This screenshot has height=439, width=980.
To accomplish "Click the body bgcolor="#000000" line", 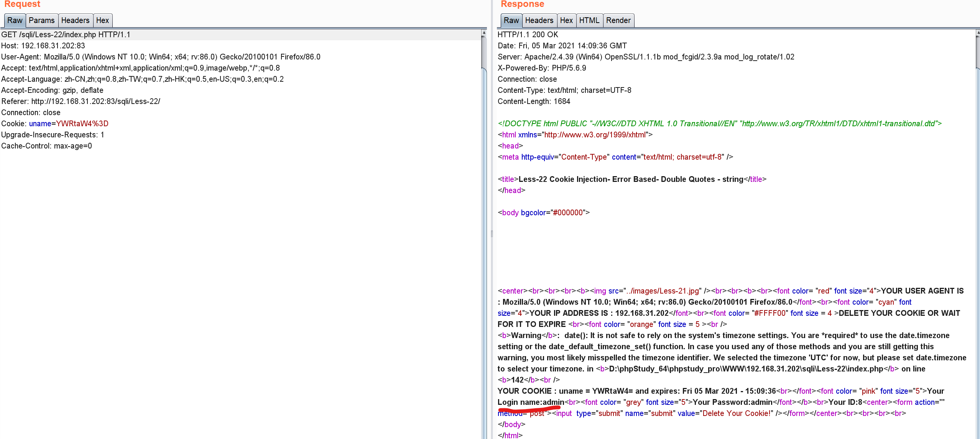I will click(544, 213).
